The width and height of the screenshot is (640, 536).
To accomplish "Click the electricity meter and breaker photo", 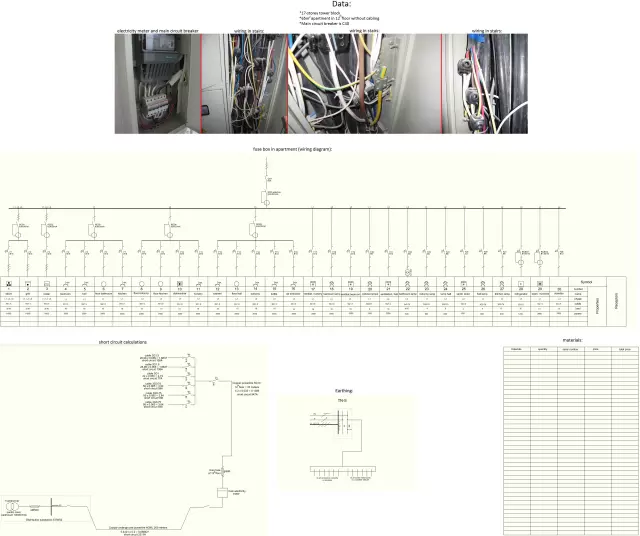I will pos(157,84).
